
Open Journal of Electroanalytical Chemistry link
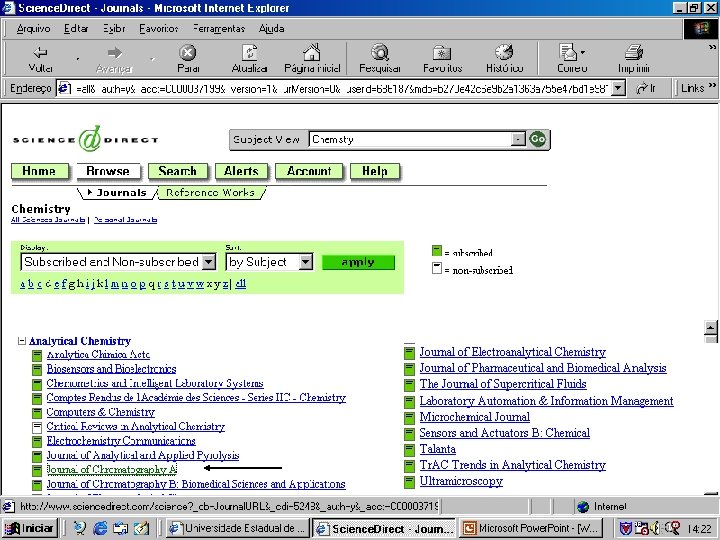pyautogui.click(x=512, y=352)
